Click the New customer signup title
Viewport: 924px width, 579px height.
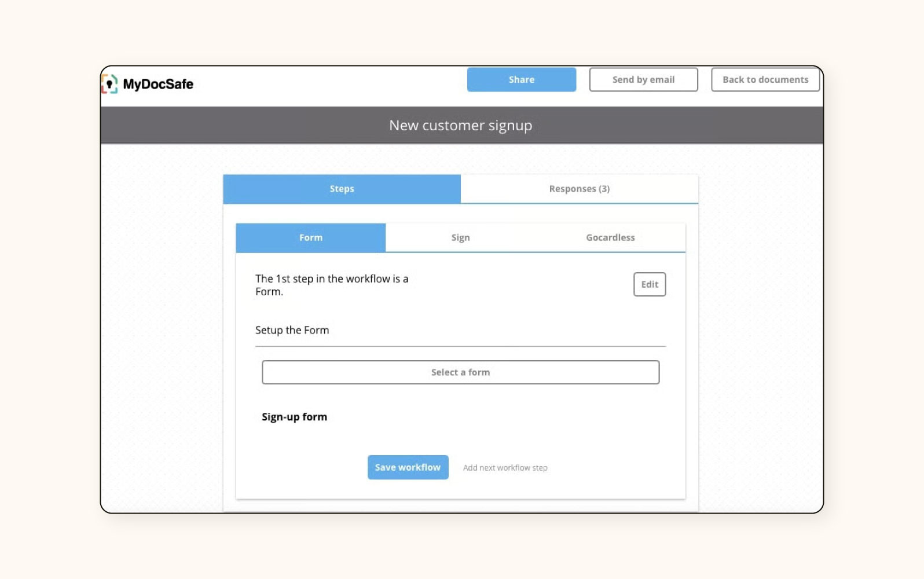(461, 126)
